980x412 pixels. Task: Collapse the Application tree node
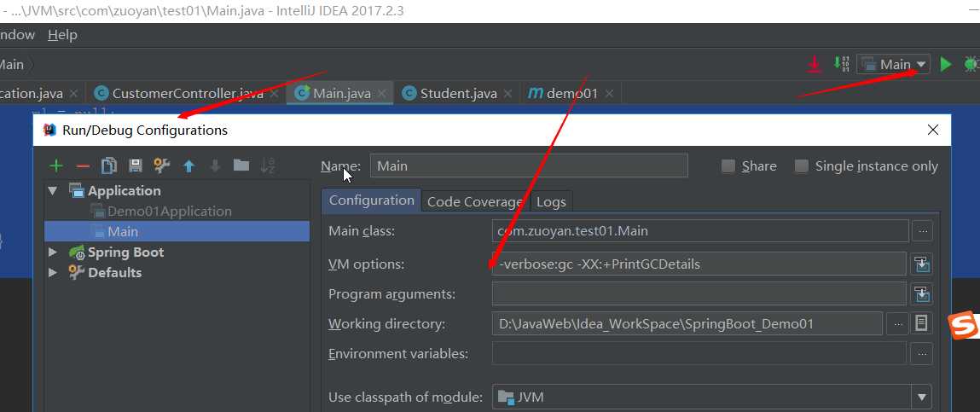click(x=53, y=191)
